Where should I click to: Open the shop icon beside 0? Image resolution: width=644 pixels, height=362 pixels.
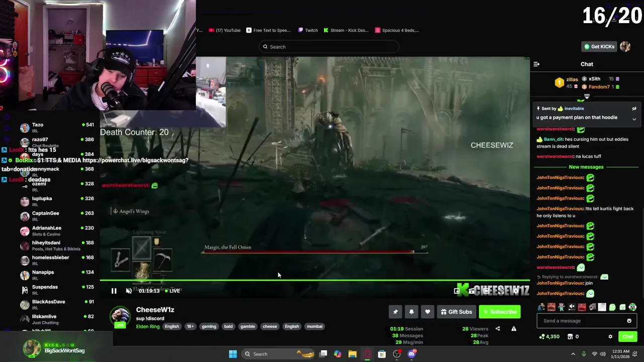coord(570,337)
